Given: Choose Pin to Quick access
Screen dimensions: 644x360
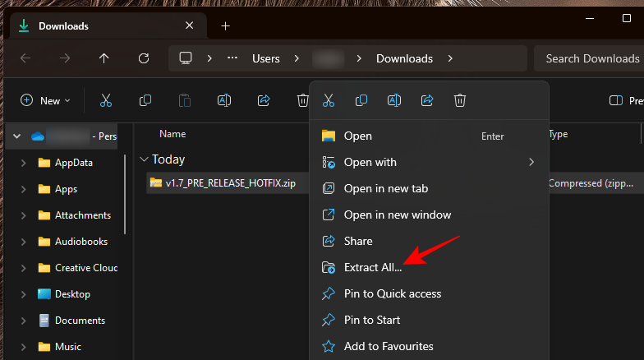Looking at the screenshot, I should tap(393, 293).
